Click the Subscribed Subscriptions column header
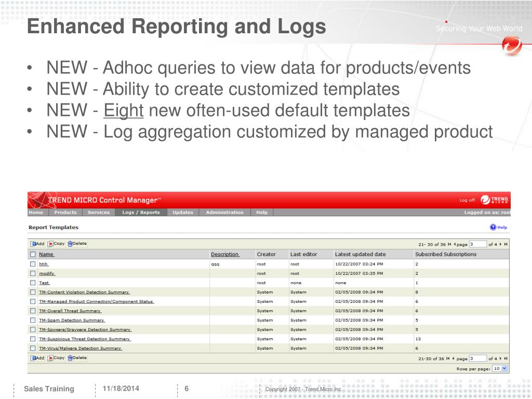The height and width of the screenshot is (399, 532). click(x=446, y=254)
